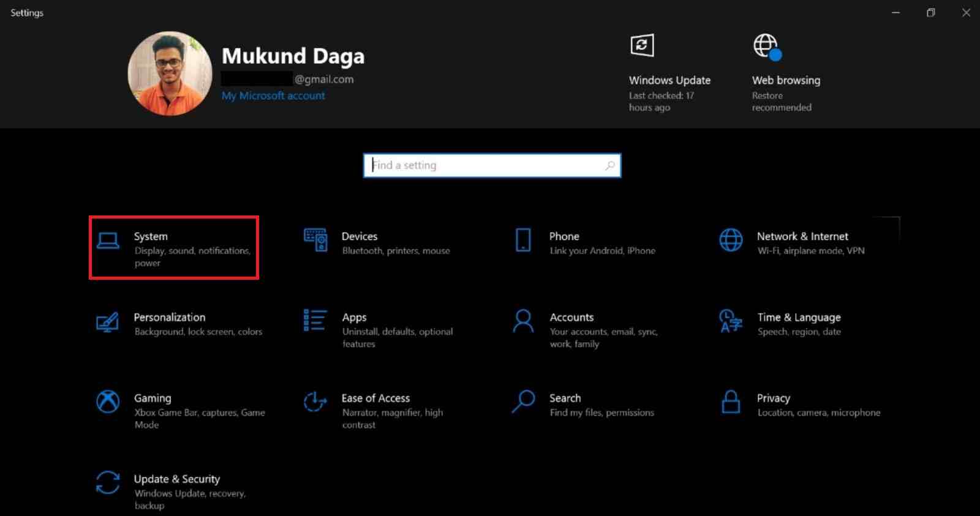Click the Update & Security refresh icon

pyautogui.click(x=108, y=482)
